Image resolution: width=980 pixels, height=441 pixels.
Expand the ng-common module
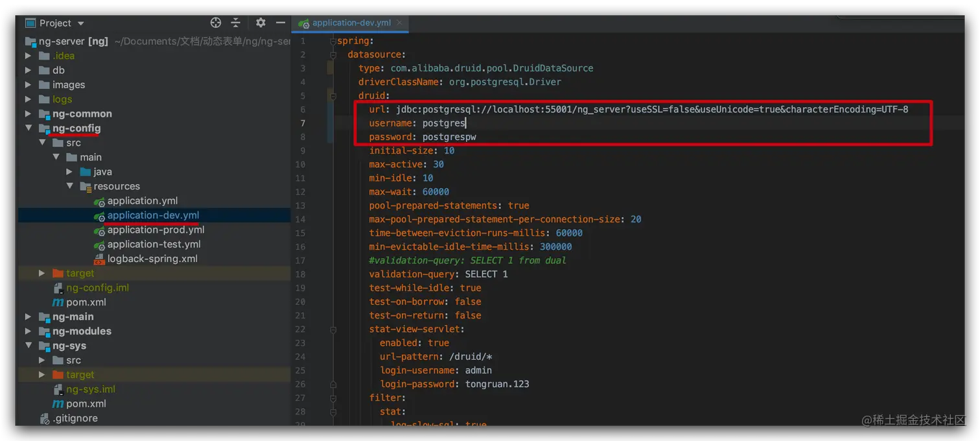click(28, 113)
